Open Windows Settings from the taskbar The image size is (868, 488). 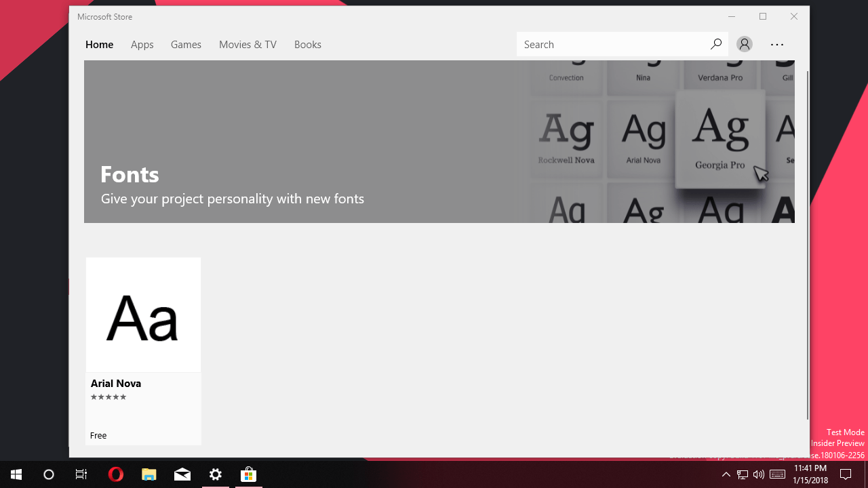pyautogui.click(x=215, y=474)
